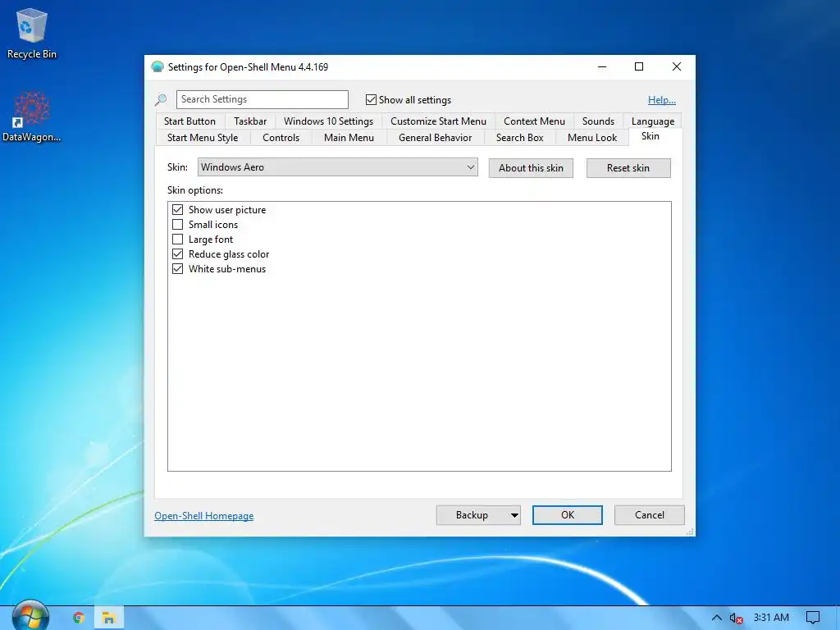Select the DataWagon desktop shortcut icon

click(32, 116)
